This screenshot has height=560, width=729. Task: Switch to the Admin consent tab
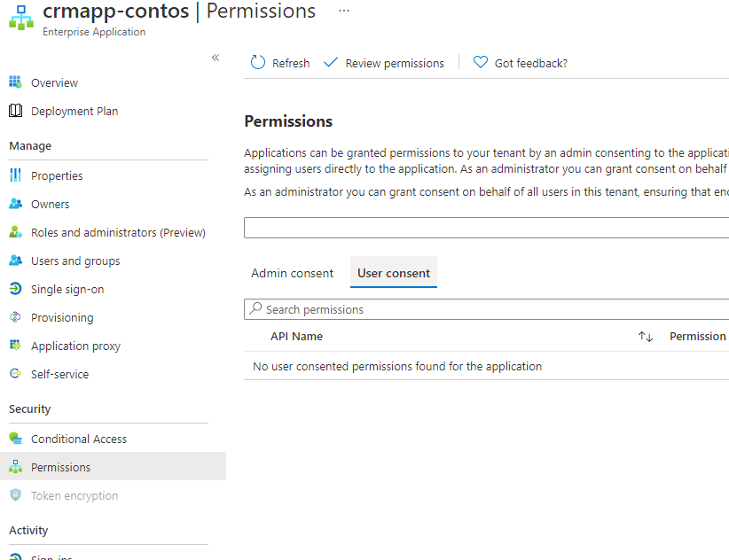point(293,273)
